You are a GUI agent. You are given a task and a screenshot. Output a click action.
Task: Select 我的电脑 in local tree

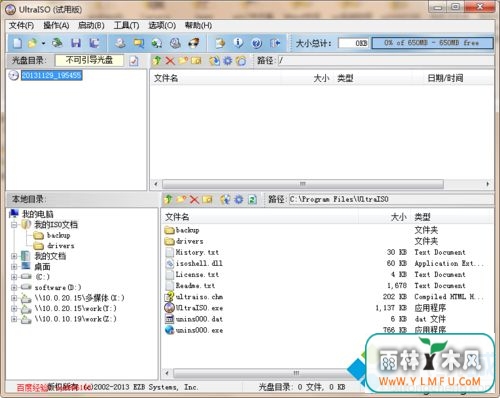[37, 214]
